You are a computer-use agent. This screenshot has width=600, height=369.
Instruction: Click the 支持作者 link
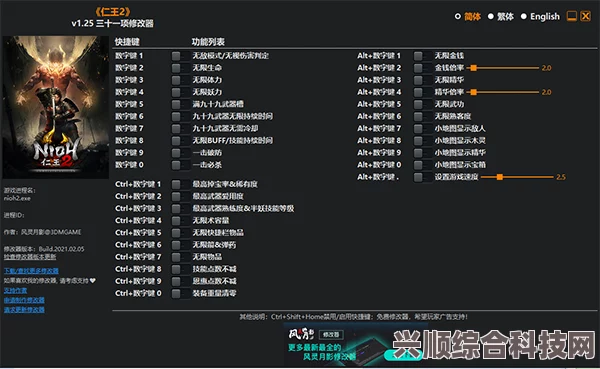(x=15, y=291)
